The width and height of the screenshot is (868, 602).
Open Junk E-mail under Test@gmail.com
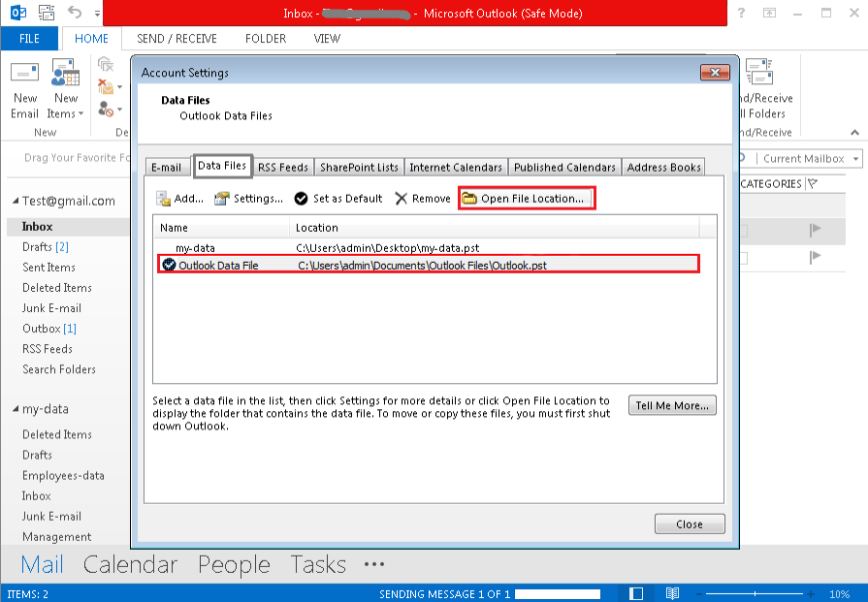[51, 308]
